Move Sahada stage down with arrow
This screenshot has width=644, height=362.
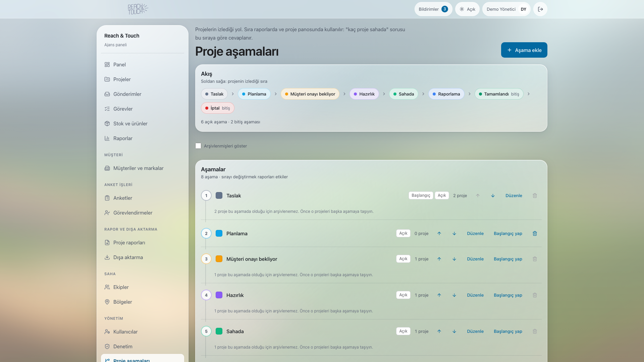[454, 331]
